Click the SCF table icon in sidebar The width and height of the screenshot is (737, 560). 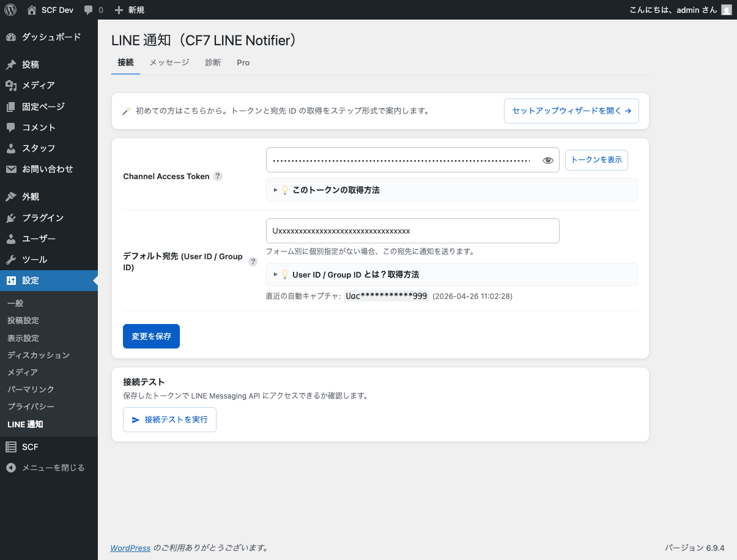(11, 447)
